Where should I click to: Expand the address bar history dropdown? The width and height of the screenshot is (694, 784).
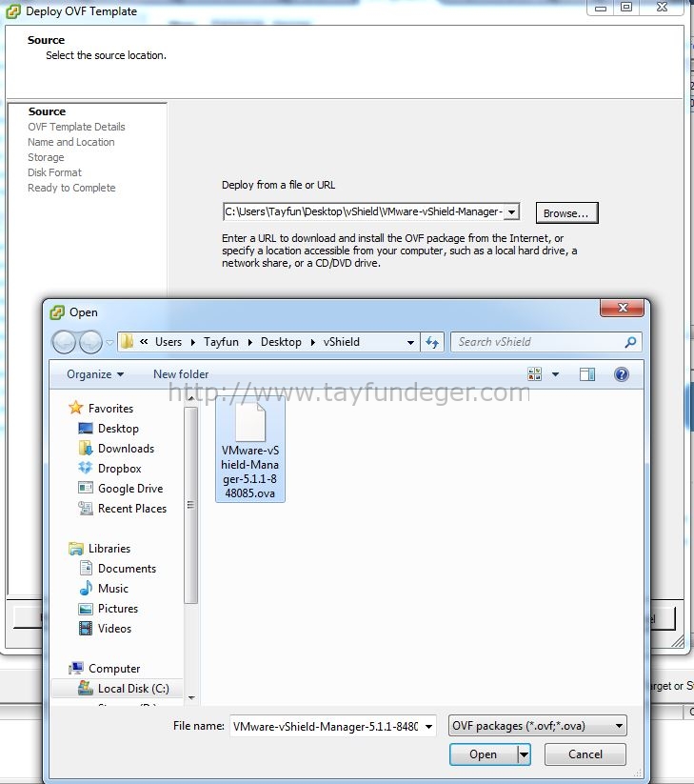pyautogui.click(x=410, y=343)
